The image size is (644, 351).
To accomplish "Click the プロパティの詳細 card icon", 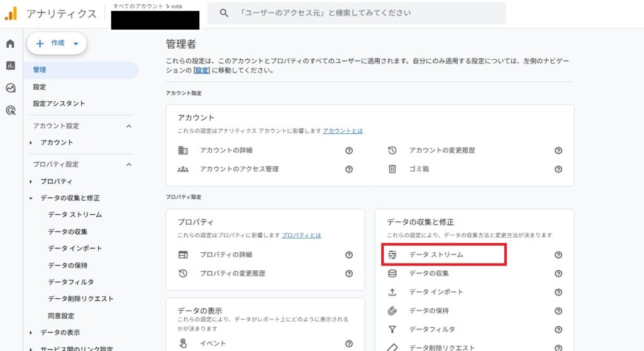I will [x=183, y=255].
